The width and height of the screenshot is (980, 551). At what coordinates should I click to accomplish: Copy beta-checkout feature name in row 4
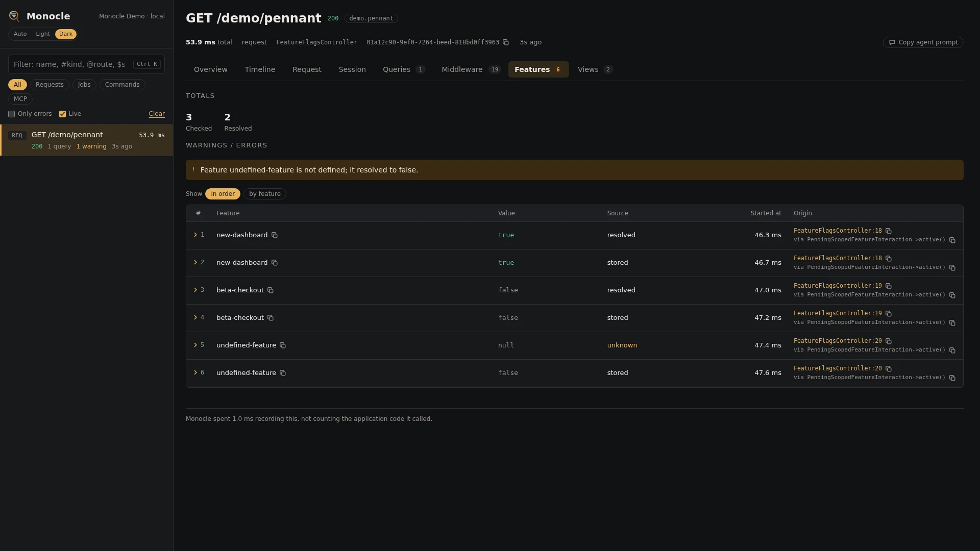coord(271,318)
